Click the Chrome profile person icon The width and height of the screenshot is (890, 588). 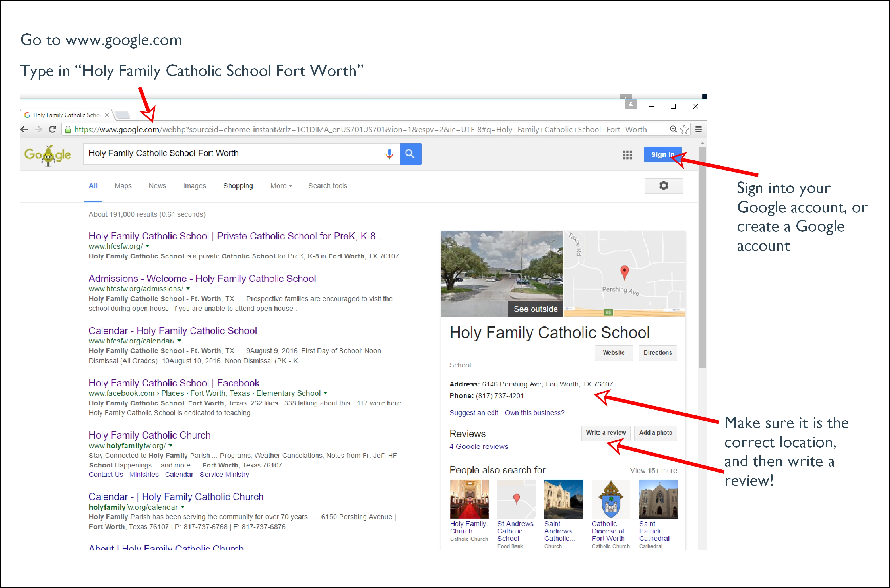(631, 104)
